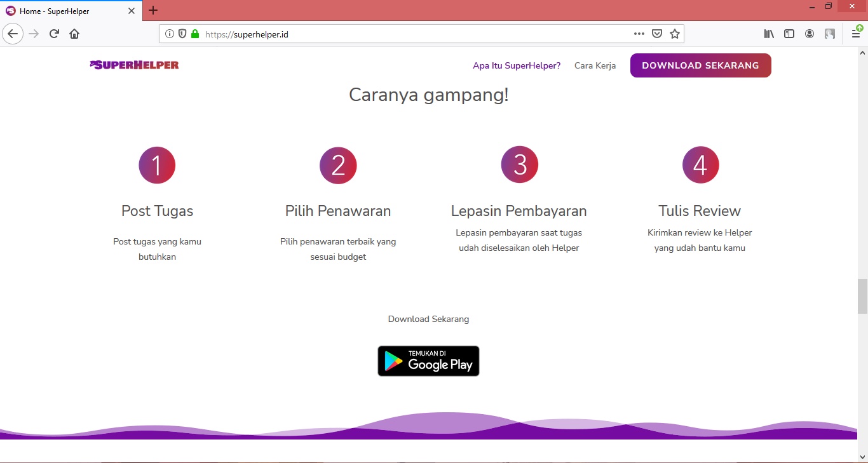The width and height of the screenshot is (868, 463).
Task: Open the Firefox home page icon
Action: [x=74, y=34]
